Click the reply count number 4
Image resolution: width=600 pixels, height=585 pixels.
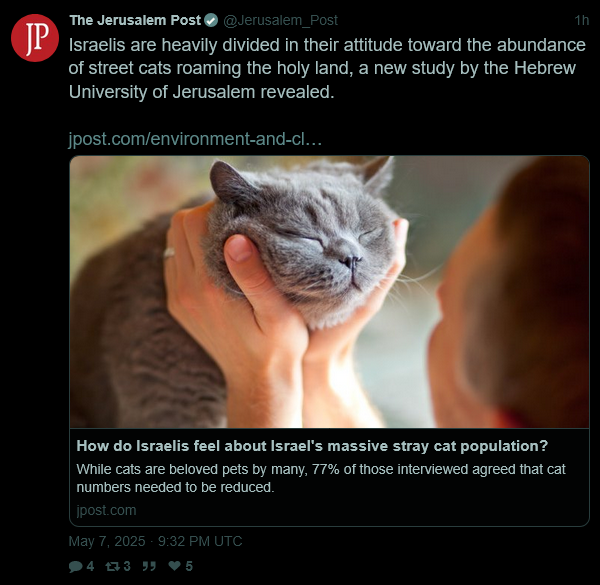coord(90,566)
